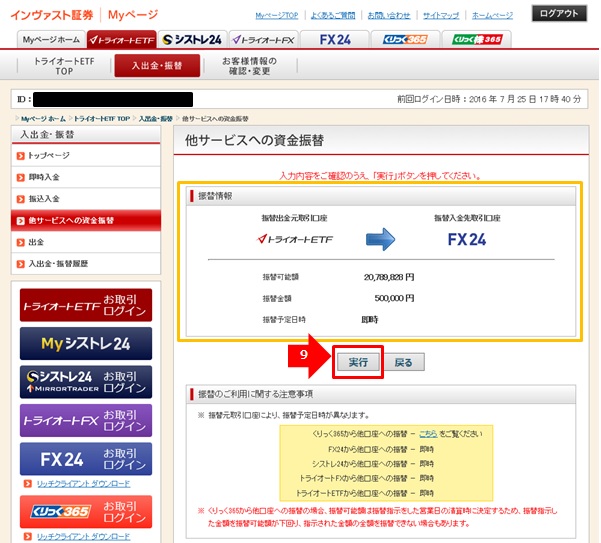Select the シストレ24 tab
601x543 pixels.
[192, 39]
